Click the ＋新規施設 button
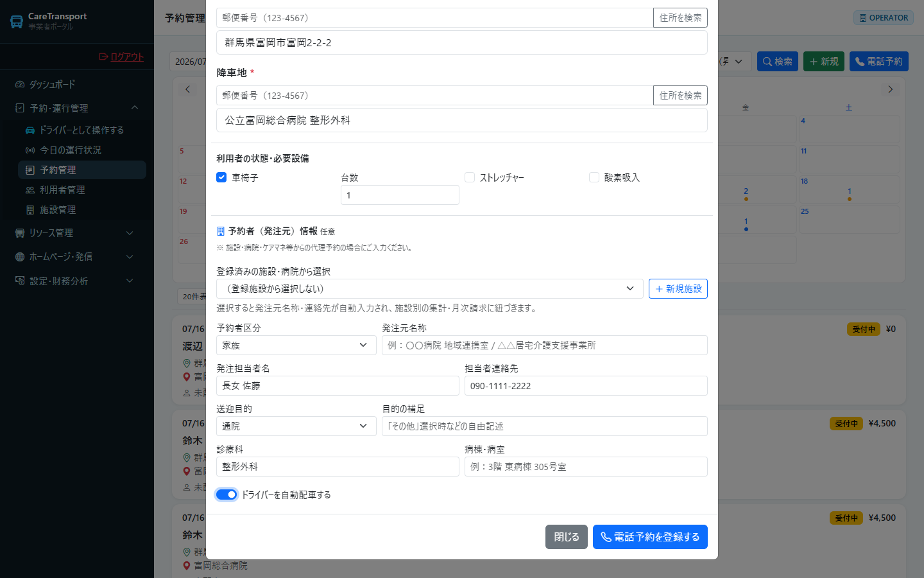Image resolution: width=924 pixels, height=578 pixels. point(678,288)
